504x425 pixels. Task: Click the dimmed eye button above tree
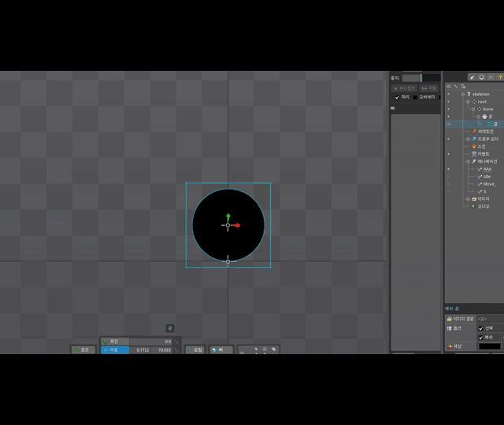point(491,77)
